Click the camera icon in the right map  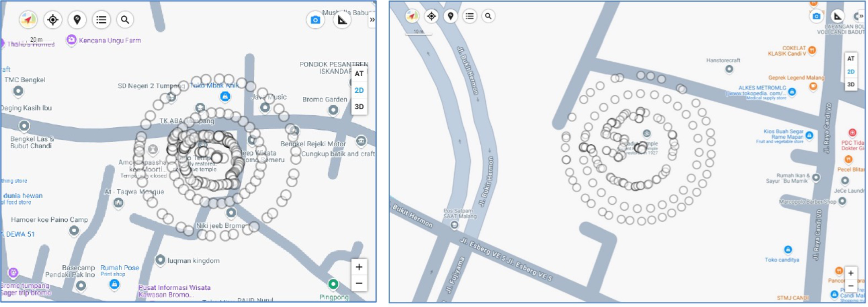(x=816, y=16)
